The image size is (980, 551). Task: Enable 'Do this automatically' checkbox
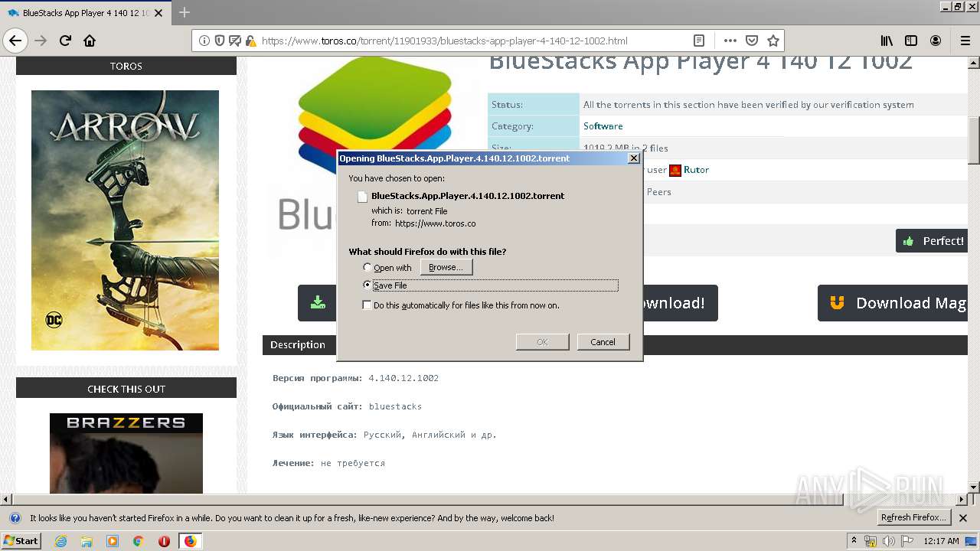(x=367, y=305)
